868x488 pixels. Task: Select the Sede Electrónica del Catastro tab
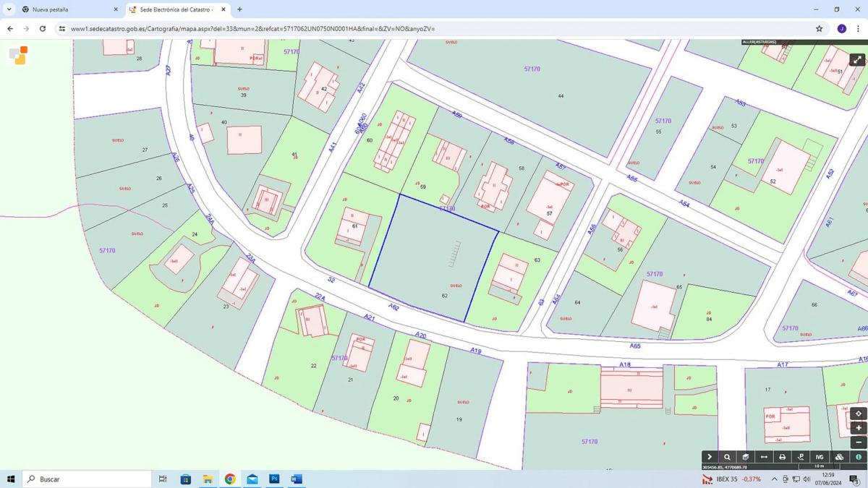point(174,9)
